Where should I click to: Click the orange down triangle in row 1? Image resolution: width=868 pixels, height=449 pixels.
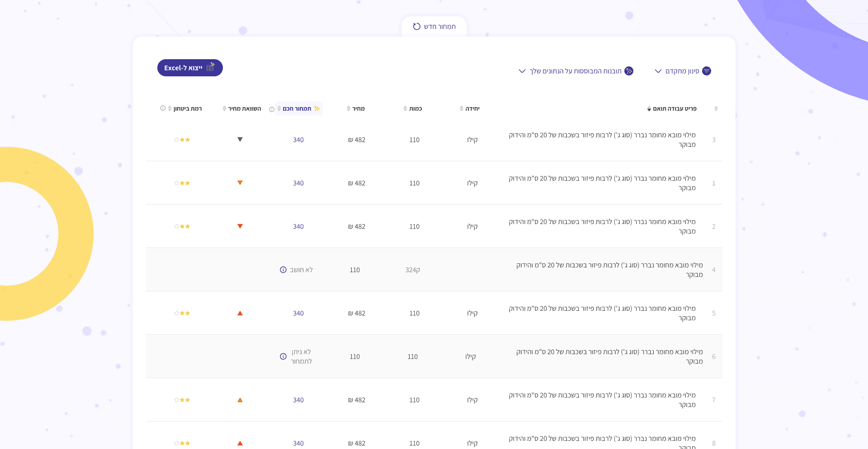240,183
